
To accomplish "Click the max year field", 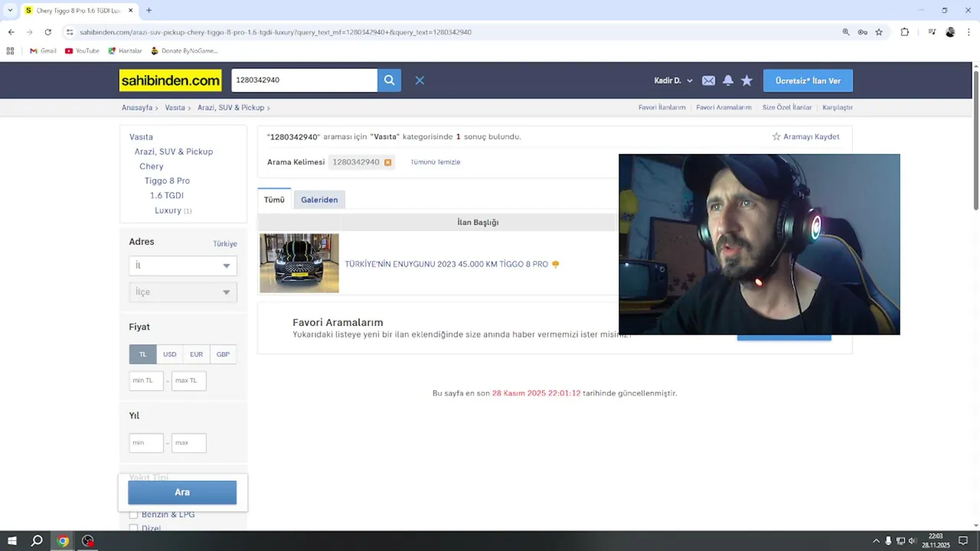I will click(189, 443).
